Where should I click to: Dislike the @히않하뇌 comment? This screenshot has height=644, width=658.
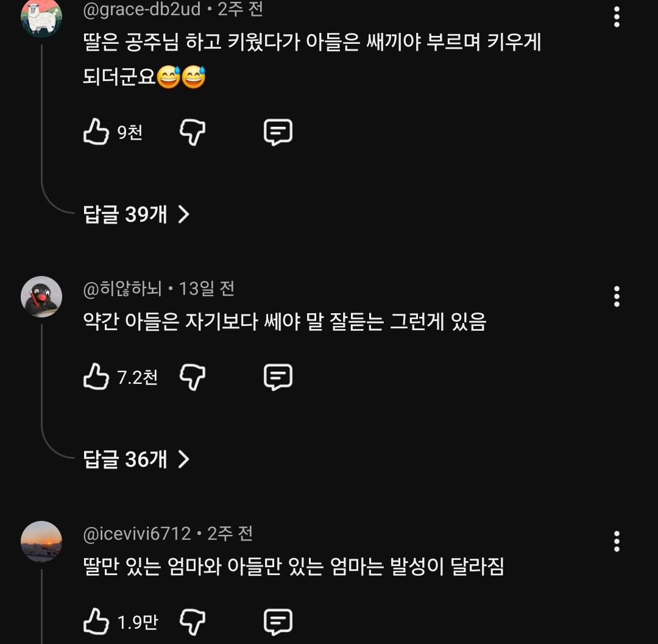[x=193, y=378]
